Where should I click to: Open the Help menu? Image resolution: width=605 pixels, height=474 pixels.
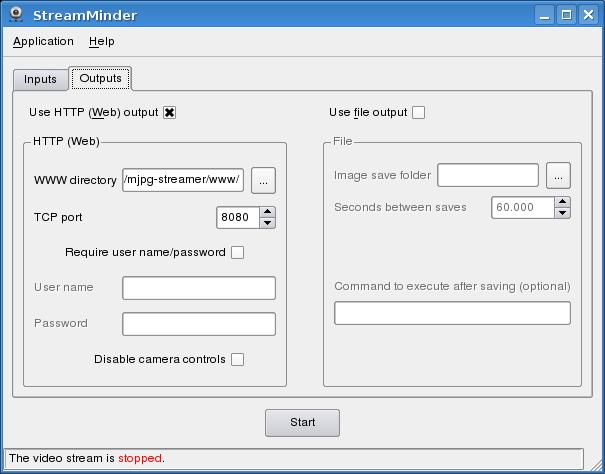[101, 41]
